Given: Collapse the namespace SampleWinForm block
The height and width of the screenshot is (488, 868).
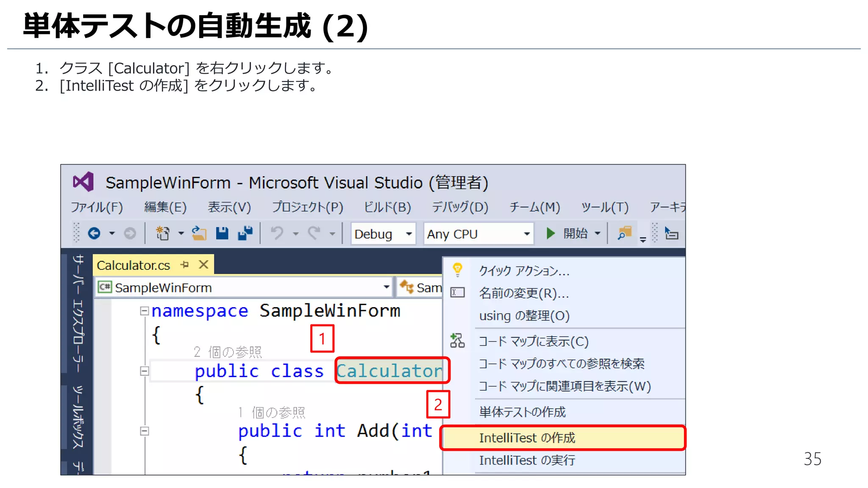Looking at the screenshot, I should (144, 311).
